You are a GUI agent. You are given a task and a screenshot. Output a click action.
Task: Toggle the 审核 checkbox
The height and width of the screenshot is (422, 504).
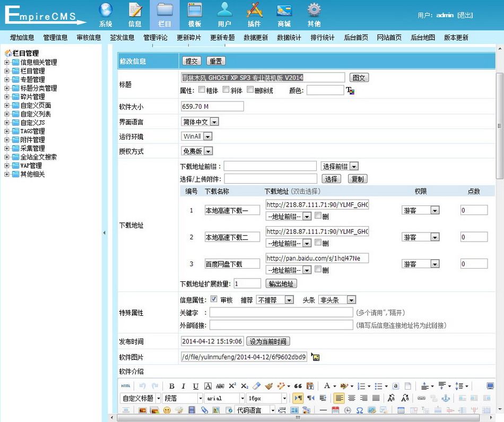(x=214, y=299)
